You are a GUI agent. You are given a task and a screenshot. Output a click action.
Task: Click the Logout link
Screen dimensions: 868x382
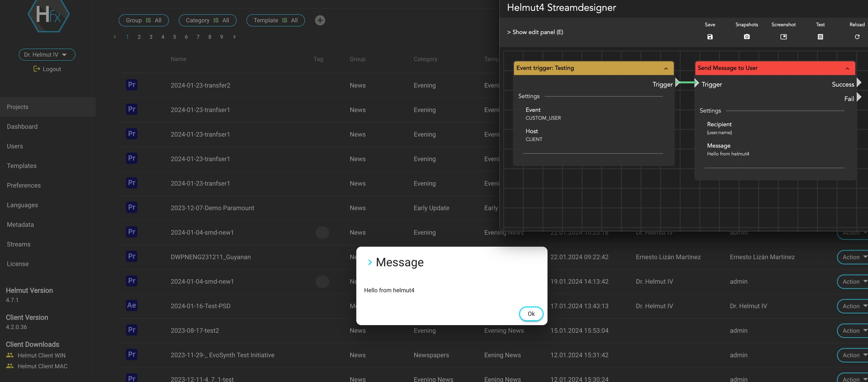pyautogui.click(x=47, y=69)
